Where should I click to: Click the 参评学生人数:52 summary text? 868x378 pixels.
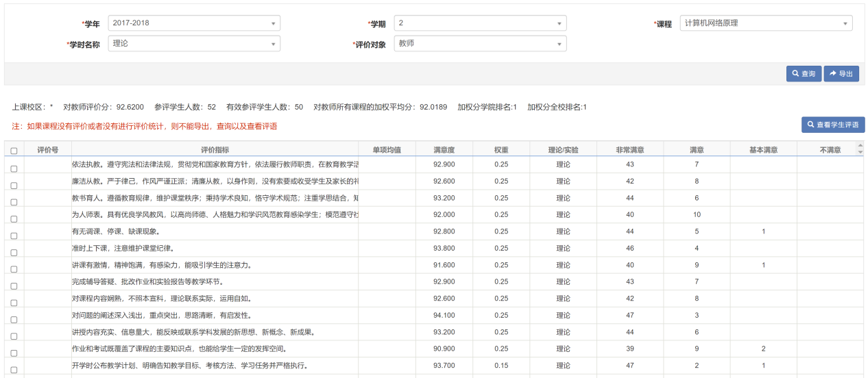[185, 108]
